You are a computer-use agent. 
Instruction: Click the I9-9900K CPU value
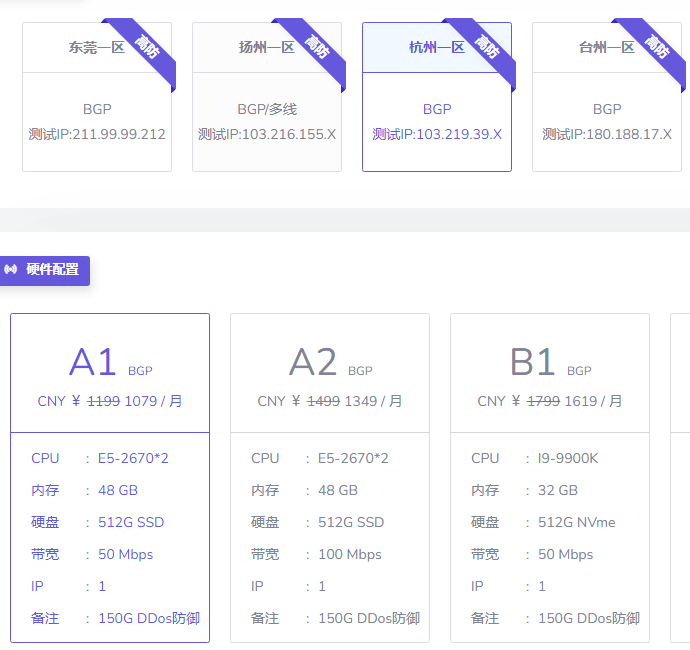(x=568, y=459)
